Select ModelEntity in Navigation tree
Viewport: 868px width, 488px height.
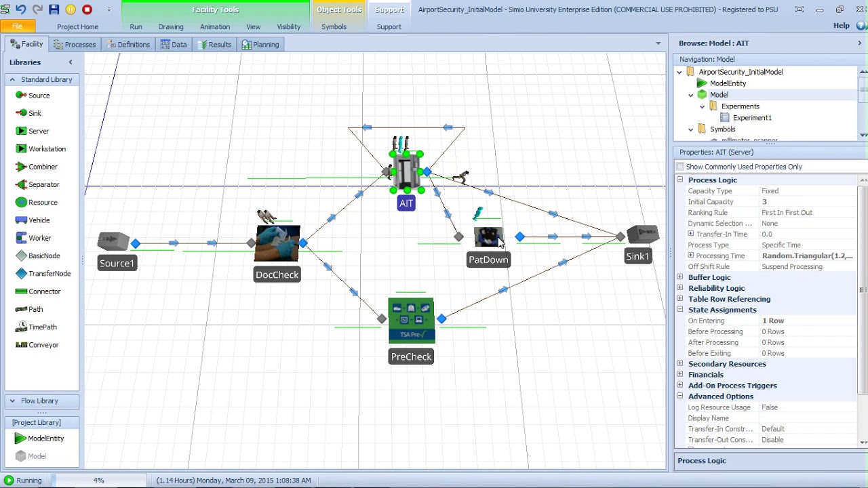pos(728,83)
